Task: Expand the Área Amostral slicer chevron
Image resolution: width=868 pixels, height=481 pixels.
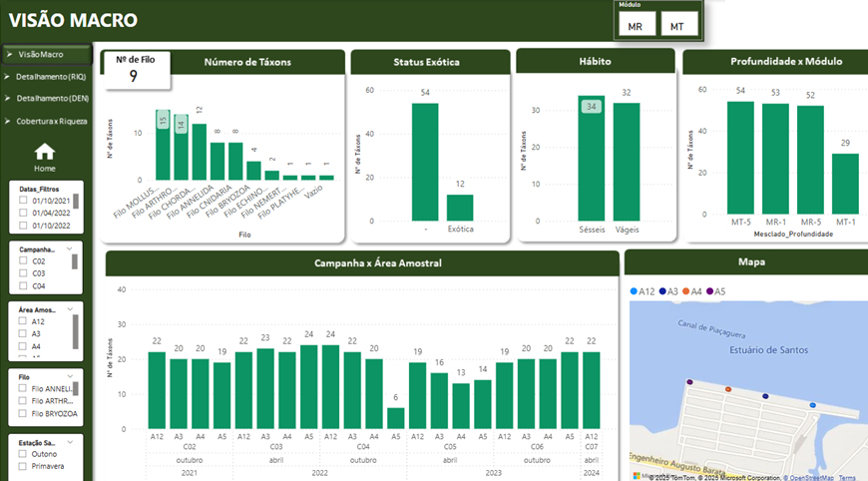Action: pos(70,309)
